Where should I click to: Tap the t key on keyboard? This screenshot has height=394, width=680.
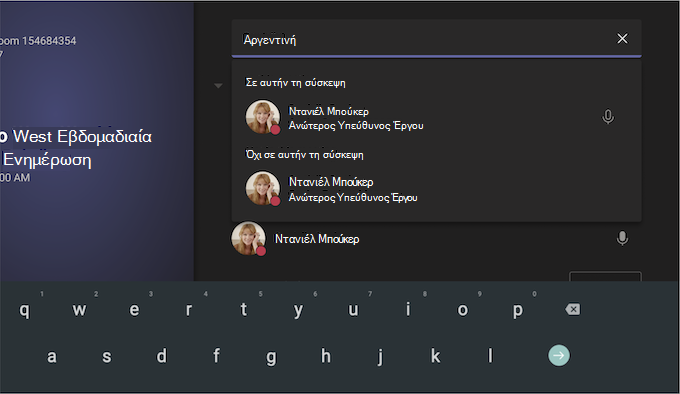pos(244,310)
